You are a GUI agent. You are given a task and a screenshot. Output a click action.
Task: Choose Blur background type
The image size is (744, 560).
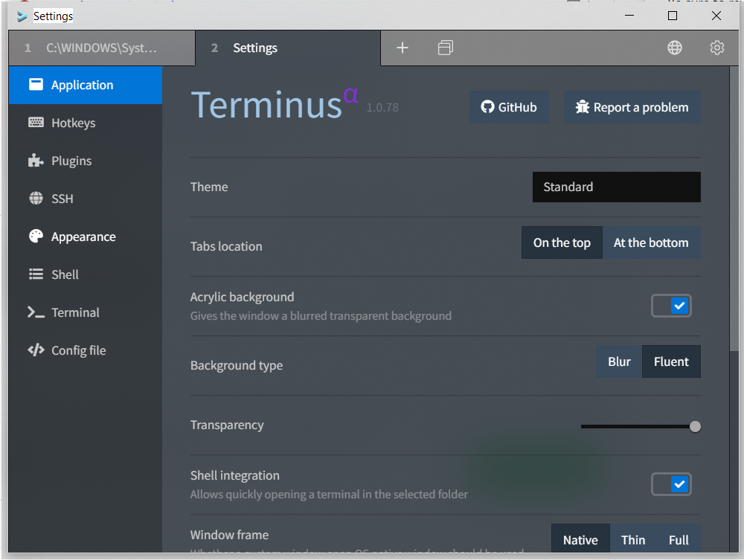619,361
